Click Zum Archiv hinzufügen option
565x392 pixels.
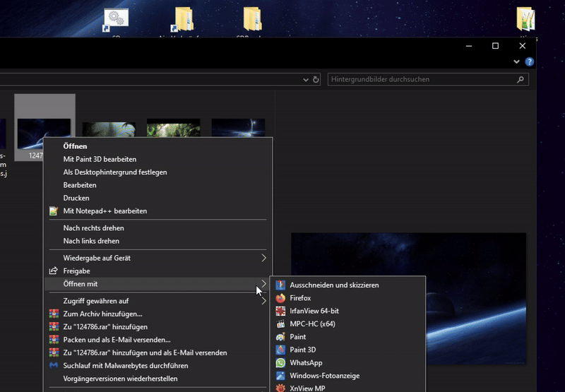click(102, 314)
